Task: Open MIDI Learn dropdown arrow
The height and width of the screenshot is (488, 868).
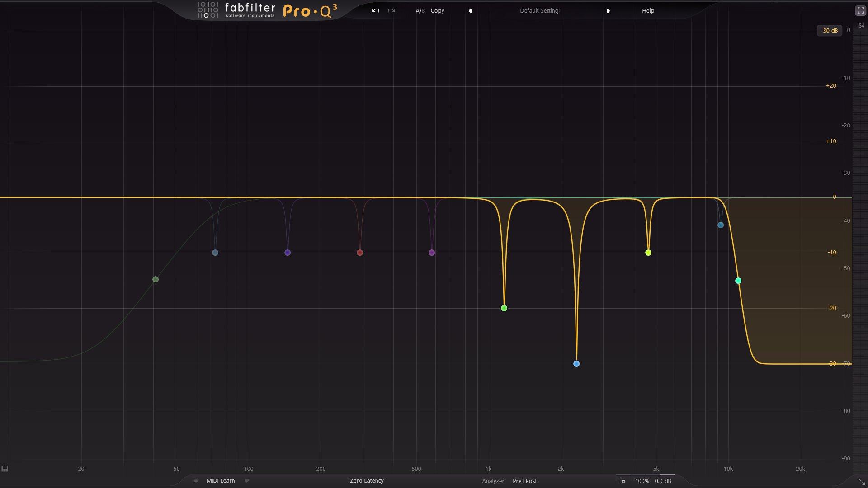Action: pos(246,481)
